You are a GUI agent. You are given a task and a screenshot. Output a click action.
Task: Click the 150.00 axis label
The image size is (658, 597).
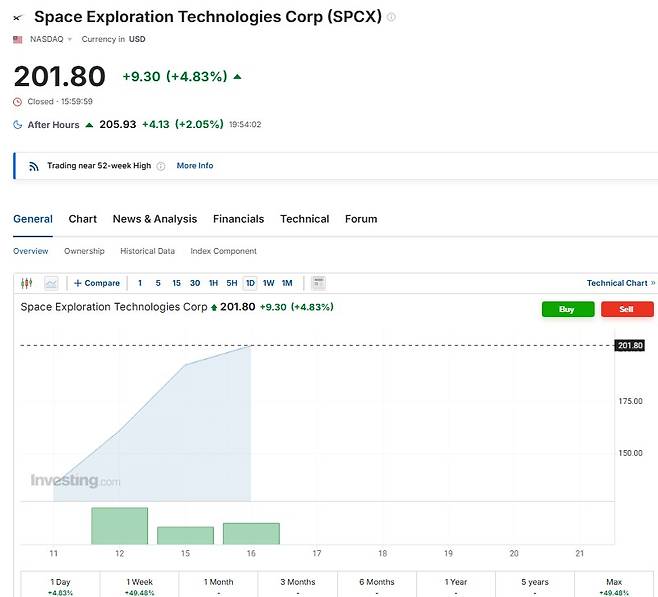point(630,453)
